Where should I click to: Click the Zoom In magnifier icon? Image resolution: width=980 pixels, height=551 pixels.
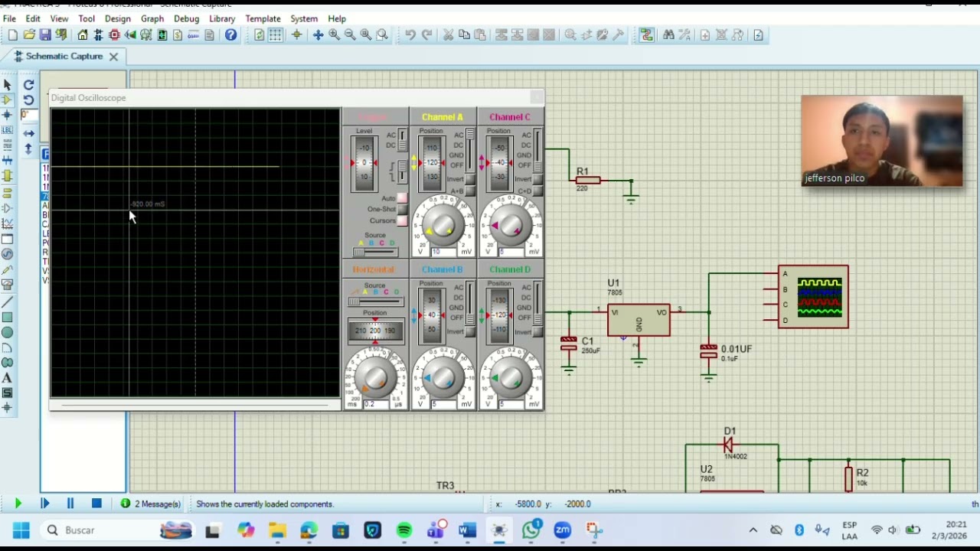[335, 35]
